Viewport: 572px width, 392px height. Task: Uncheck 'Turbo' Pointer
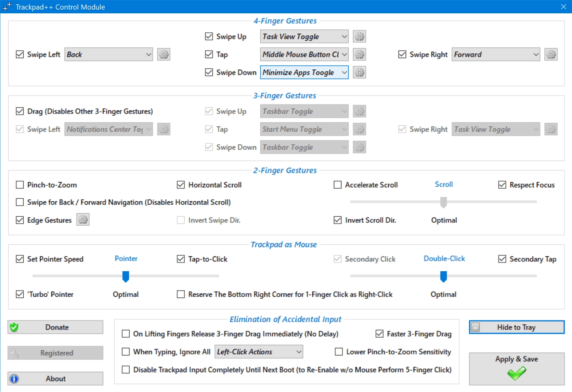tap(20, 294)
